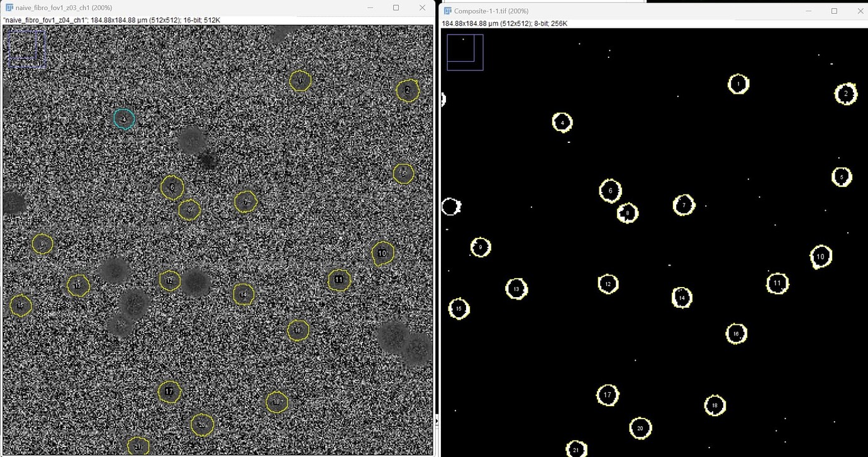
Task: Select ROI 17 in the naive_fibro image
Action: [x=169, y=391]
